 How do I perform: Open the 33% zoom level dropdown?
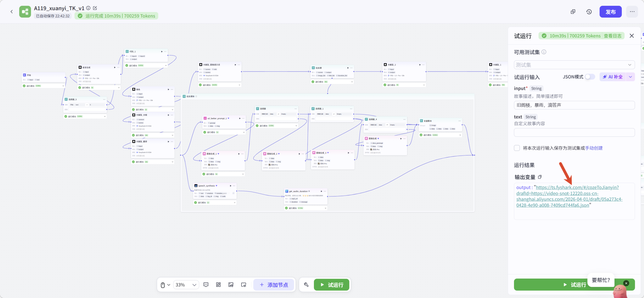tap(186, 285)
